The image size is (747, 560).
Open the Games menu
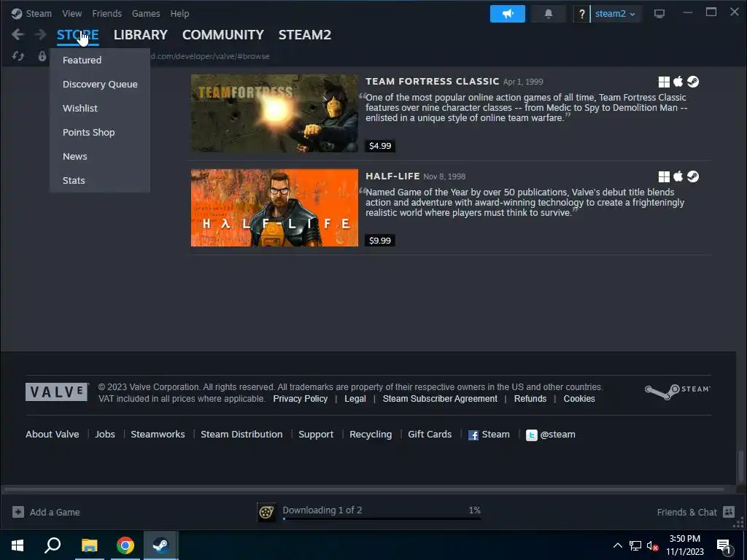[x=146, y=13]
